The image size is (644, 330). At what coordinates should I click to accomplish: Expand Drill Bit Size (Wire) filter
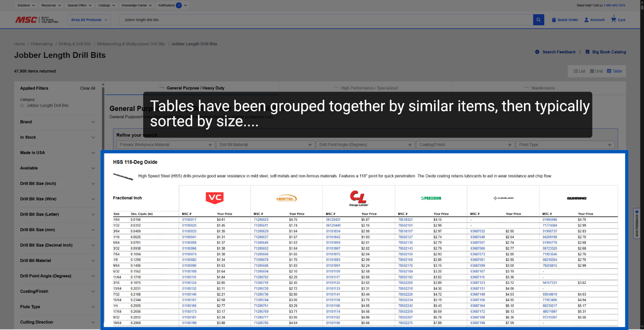[57, 199]
